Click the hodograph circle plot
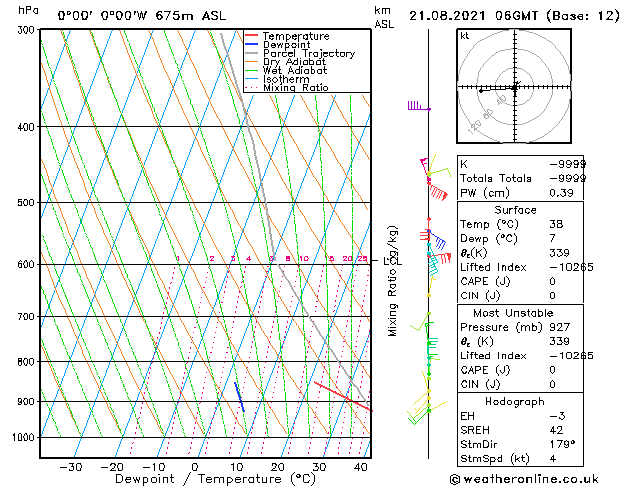 coord(513,88)
